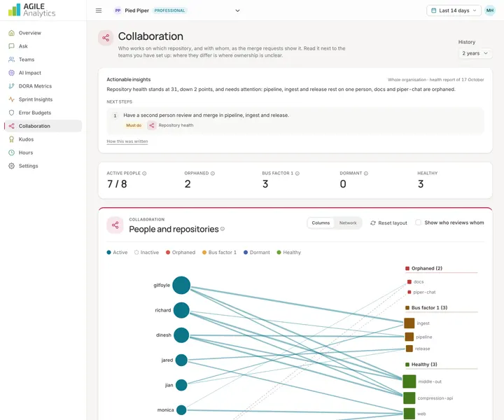Open Error Budgets from sidebar
The width and height of the screenshot is (504, 420).
43,113
